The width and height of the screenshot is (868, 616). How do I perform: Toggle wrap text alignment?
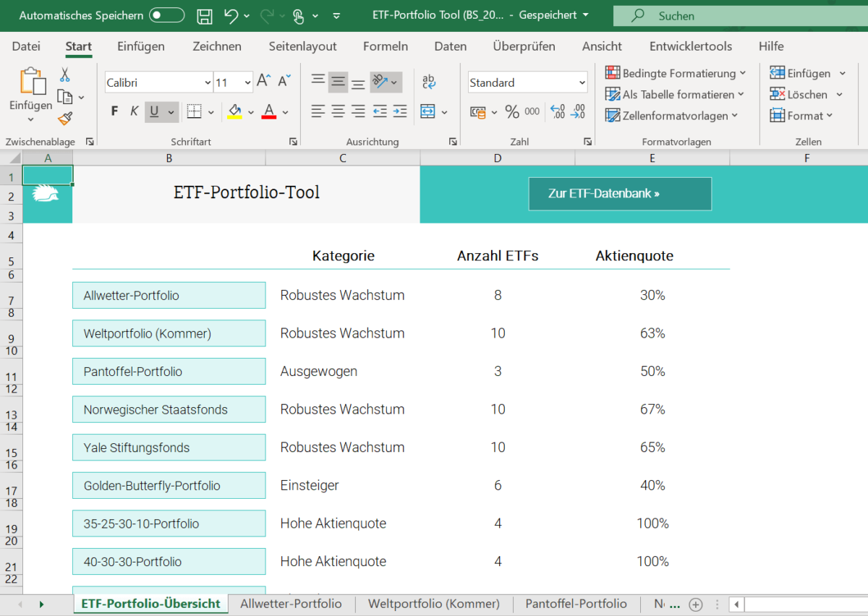(x=428, y=82)
